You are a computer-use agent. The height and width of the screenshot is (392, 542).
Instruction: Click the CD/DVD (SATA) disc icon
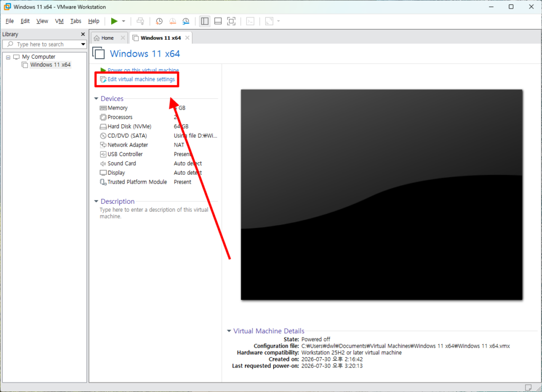pyautogui.click(x=103, y=136)
